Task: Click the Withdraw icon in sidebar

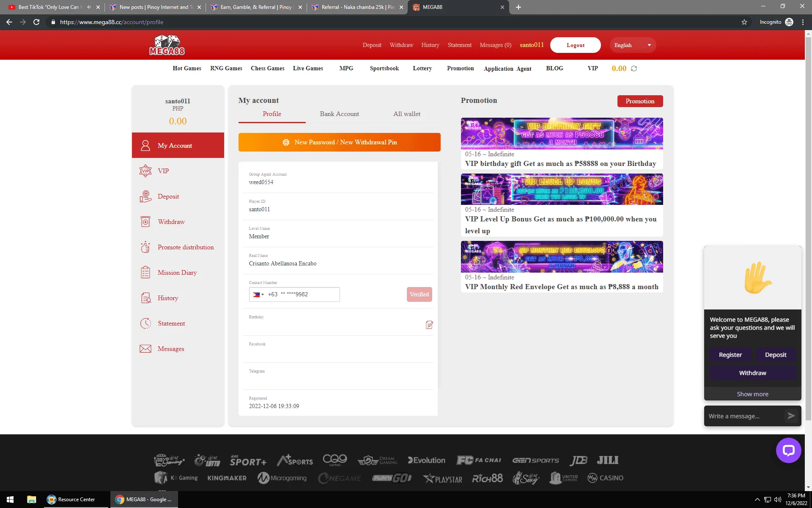Action: tap(145, 222)
